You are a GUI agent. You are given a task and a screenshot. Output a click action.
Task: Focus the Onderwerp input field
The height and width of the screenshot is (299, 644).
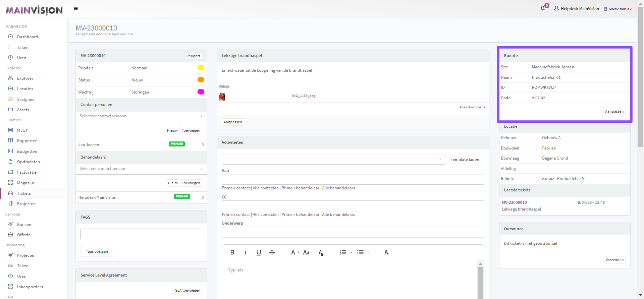[x=353, y=232]
